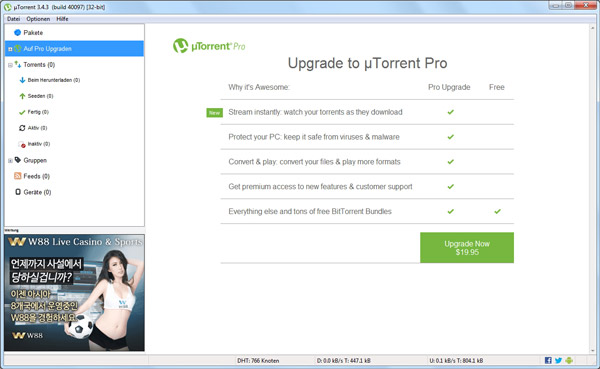Click the Geräte device icon
Viewport: 600px width, 369px height.
tap(18, 192)
